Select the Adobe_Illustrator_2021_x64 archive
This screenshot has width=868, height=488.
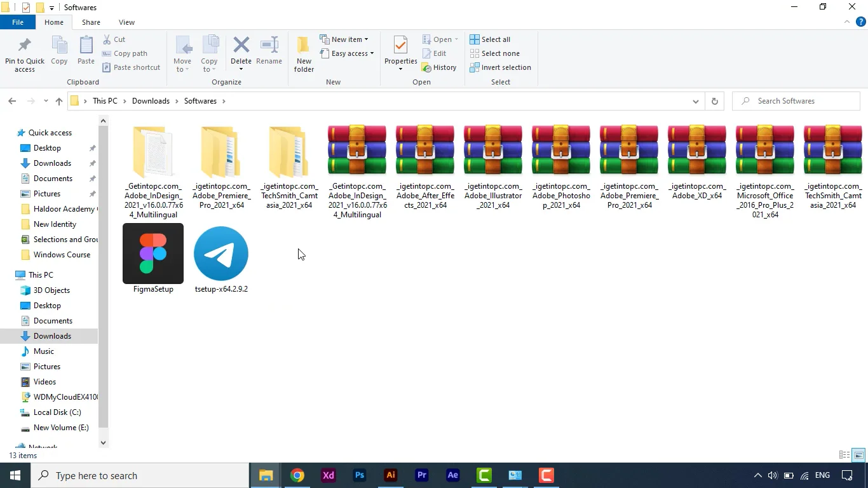(x=493, y=167)
